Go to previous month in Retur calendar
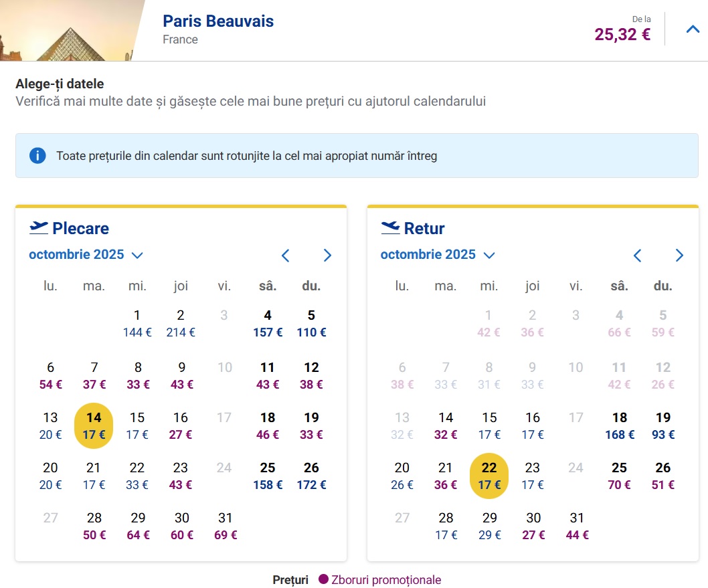This screenshot has width=708, height=588. point(638,255)
